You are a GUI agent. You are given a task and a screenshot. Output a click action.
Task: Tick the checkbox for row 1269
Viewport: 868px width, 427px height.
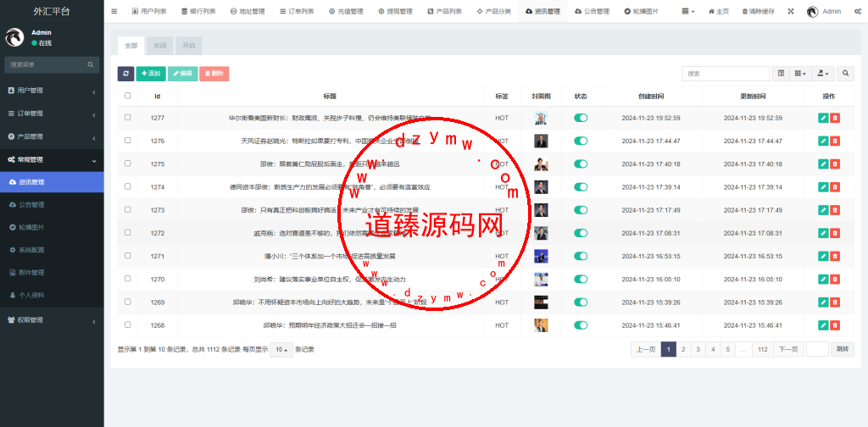pos(128,302)
